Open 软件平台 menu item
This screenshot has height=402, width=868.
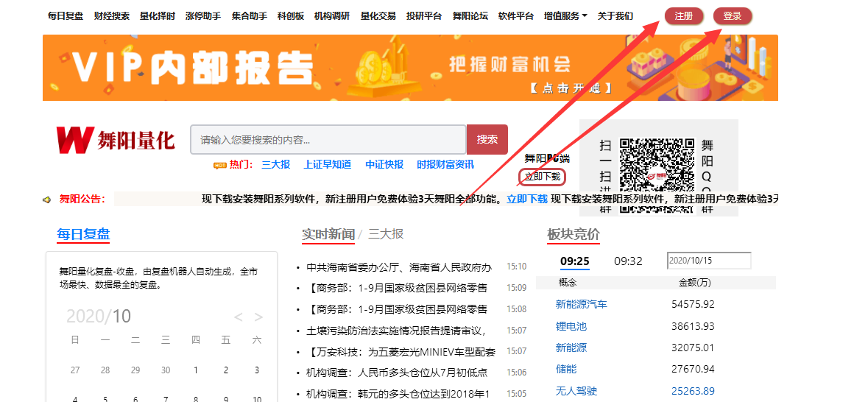click(x=516, y=16)
